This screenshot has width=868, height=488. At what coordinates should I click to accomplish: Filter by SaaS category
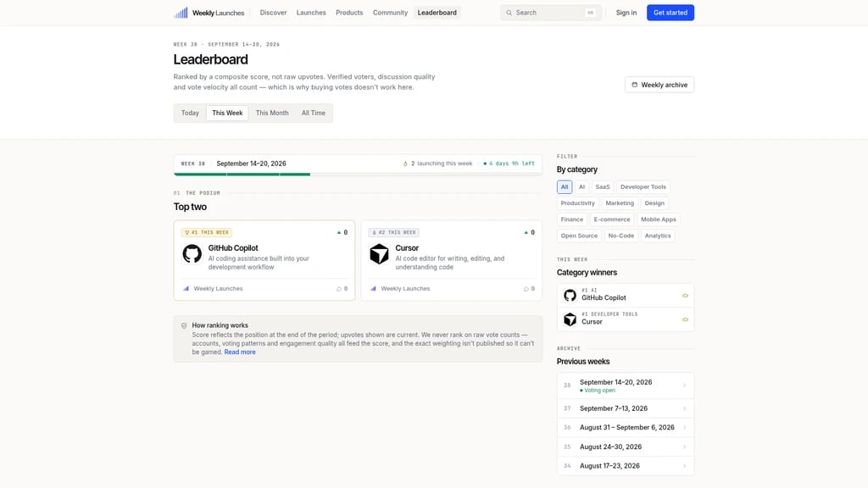pos(603,187)
